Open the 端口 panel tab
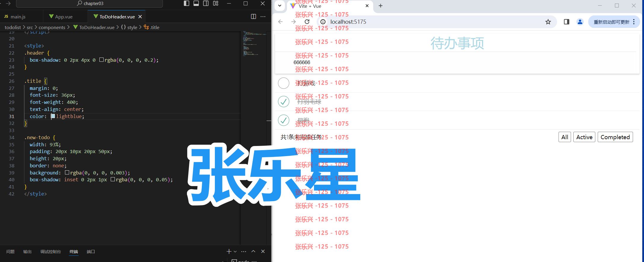Viewport: 644px width, 262px height. coord(91,252)
